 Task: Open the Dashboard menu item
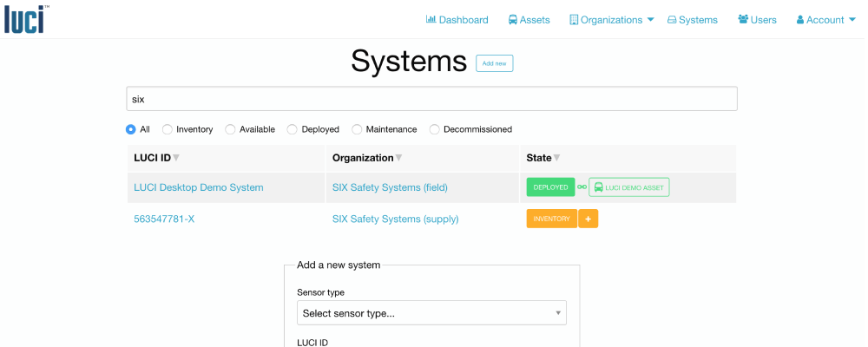click(457, 20)
